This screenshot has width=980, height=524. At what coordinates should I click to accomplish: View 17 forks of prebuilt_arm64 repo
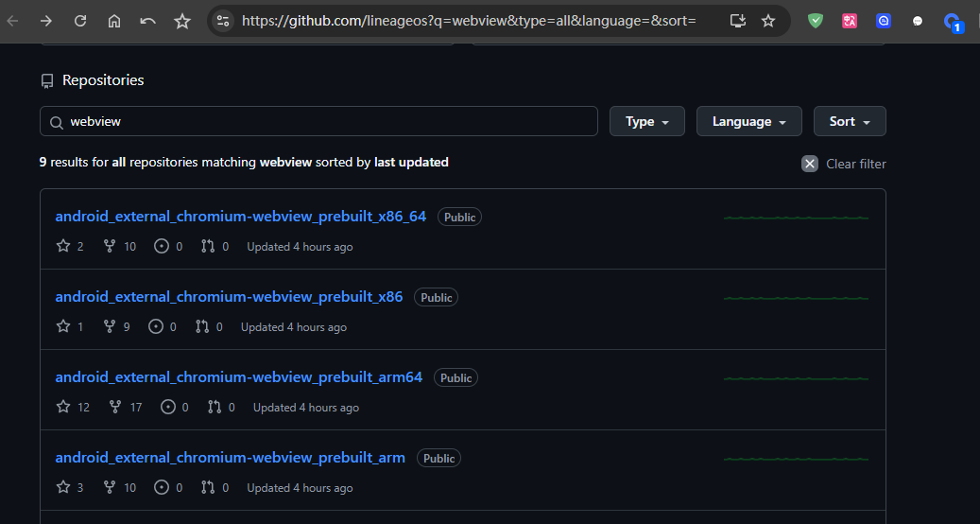coord(126,407)
